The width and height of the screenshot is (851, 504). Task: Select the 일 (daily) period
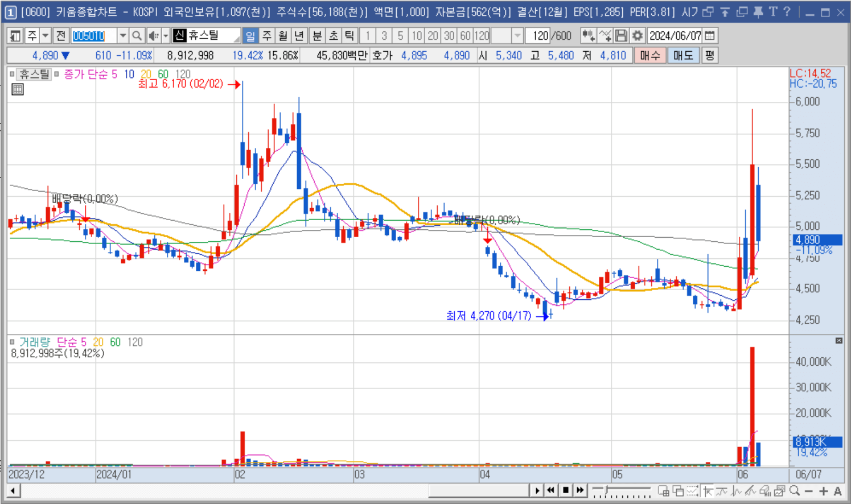(250, 36)
